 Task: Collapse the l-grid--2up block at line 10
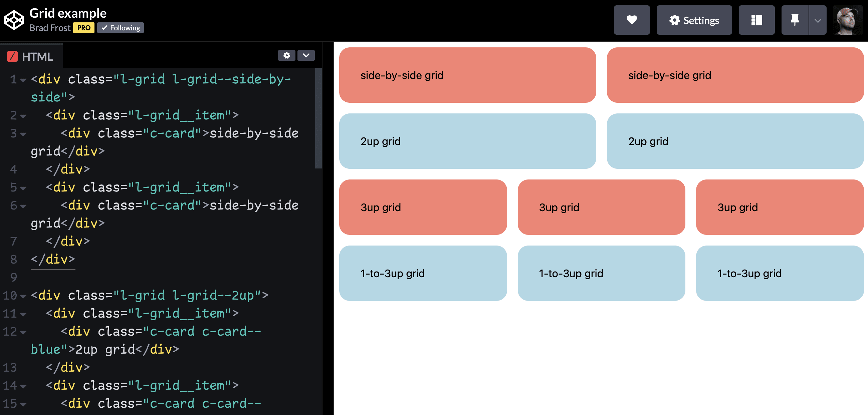click(23, 297)
